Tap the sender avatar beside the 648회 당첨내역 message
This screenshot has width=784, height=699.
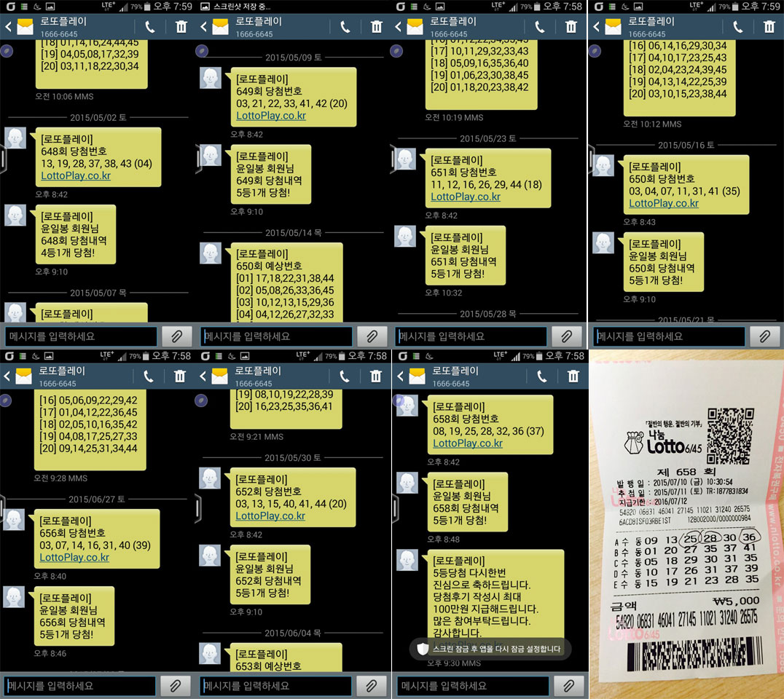coord(15,216)
